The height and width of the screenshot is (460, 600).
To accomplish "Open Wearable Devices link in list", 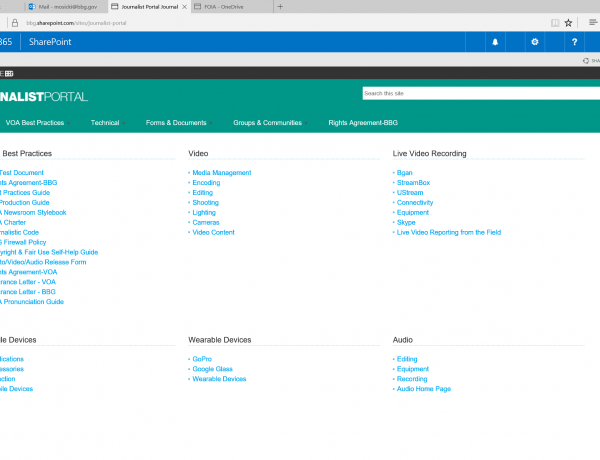I will tap(219, 379).
